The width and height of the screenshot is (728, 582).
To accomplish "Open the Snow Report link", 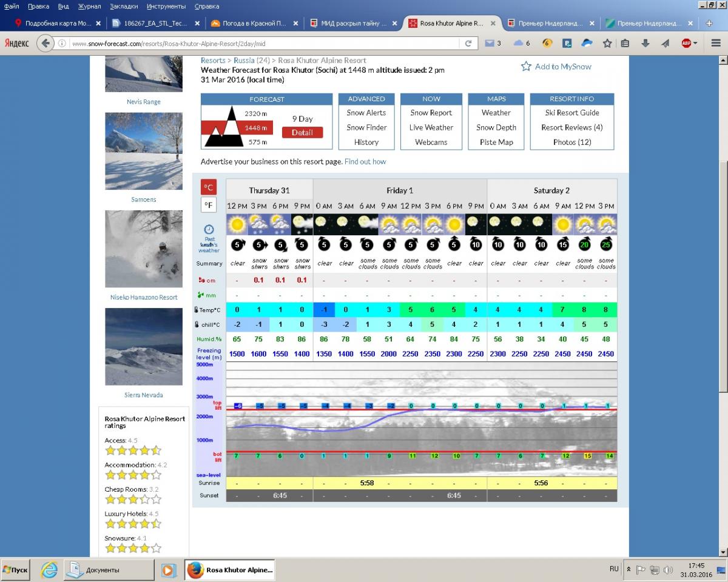I will [431, 113].
